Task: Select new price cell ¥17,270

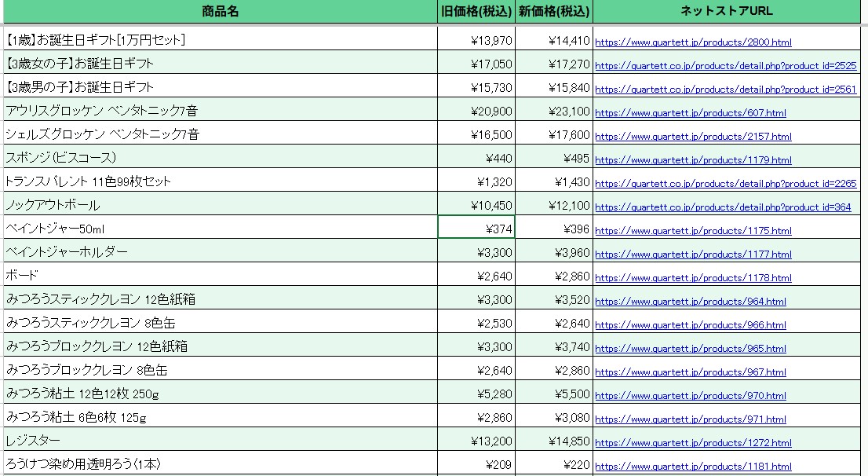Action: [x=553, y=63]
